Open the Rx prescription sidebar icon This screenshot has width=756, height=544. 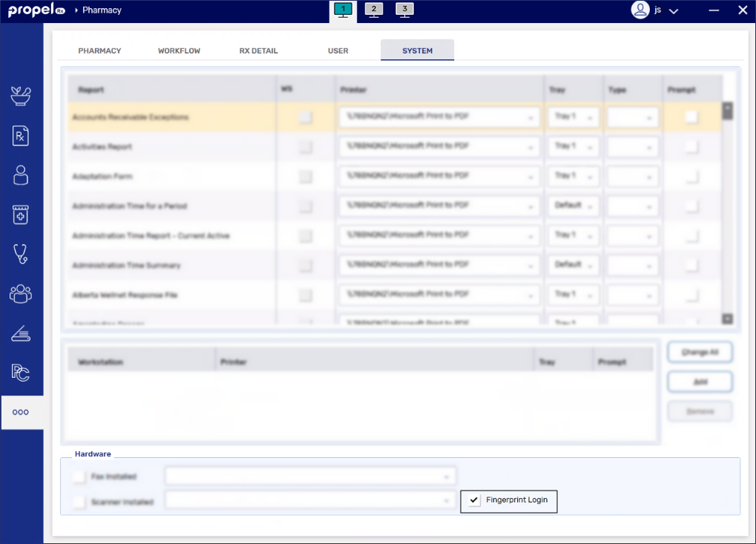[21, 135]
